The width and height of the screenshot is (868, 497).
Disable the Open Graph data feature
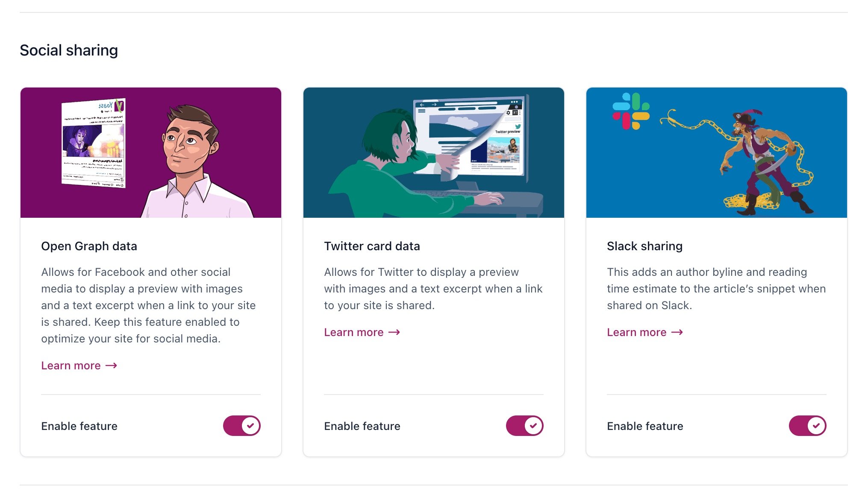pyautogui.click(x=241, y=425)
